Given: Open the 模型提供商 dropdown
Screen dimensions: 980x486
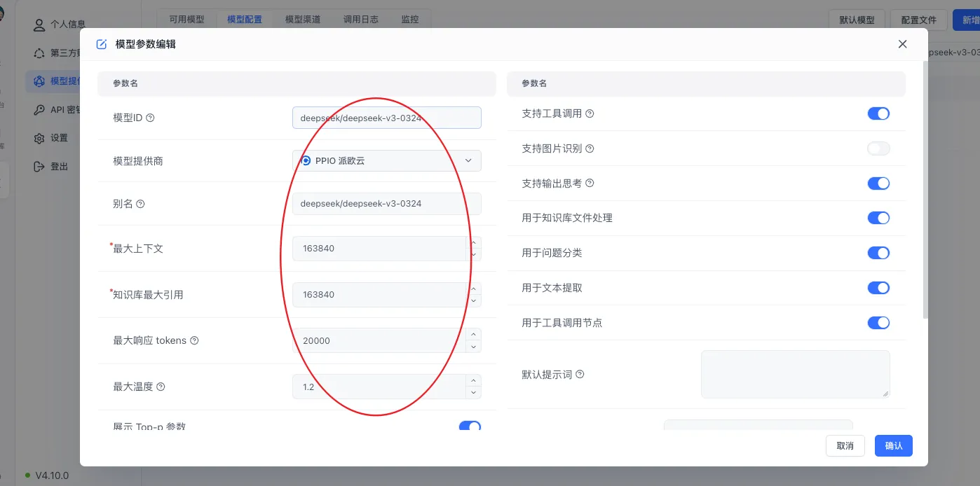Looking at the screenshot, I should pyautogui.click(x=468, y=160).
